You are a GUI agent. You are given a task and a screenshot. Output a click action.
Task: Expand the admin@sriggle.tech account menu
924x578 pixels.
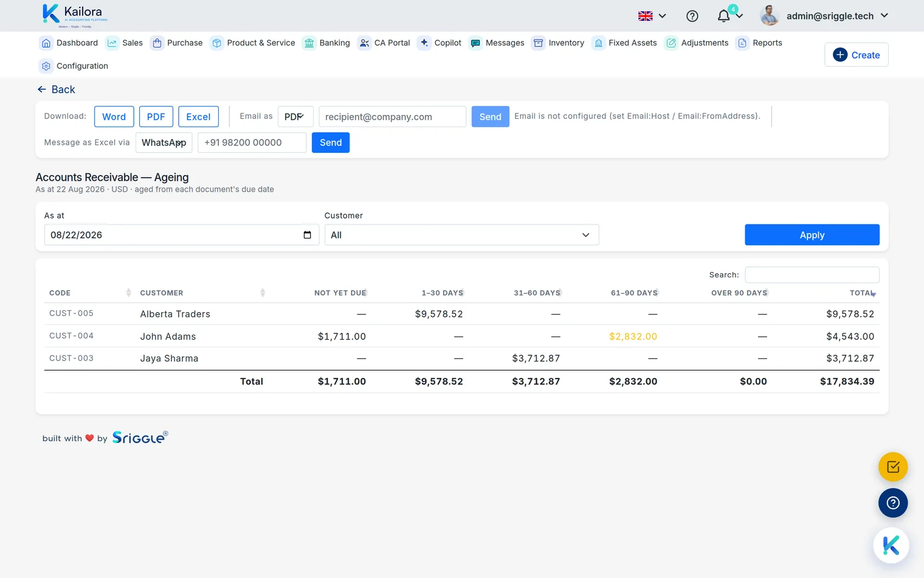(838, 16)
